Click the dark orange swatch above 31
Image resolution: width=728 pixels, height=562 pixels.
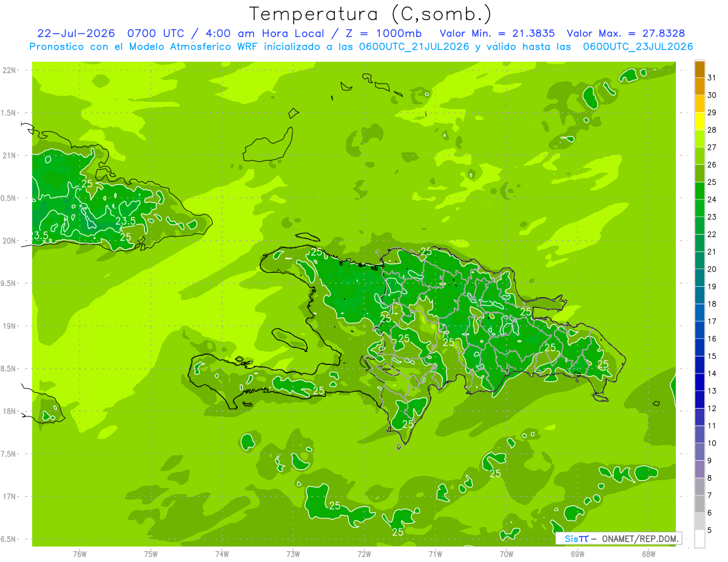(699, 69)
